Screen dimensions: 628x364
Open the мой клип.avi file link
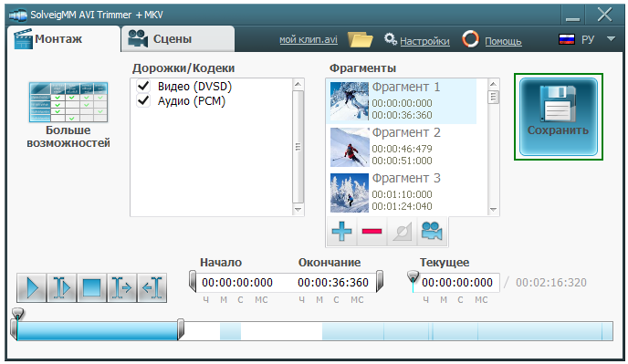coord(309,39)
